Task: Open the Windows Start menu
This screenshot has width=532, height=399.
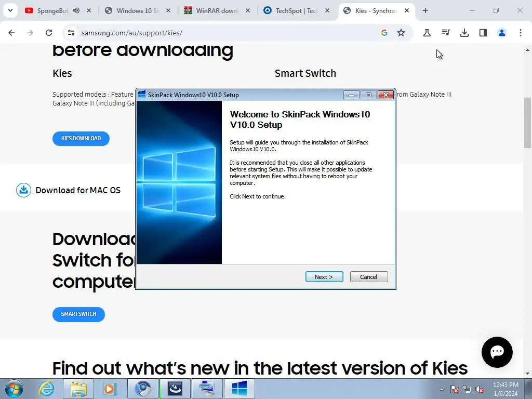Action: [x=14, y=389]
